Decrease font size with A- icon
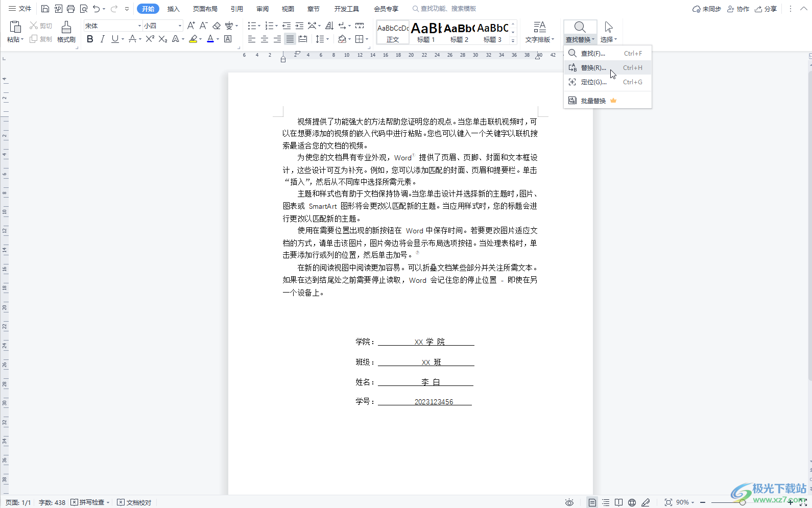 click(203, 26)
